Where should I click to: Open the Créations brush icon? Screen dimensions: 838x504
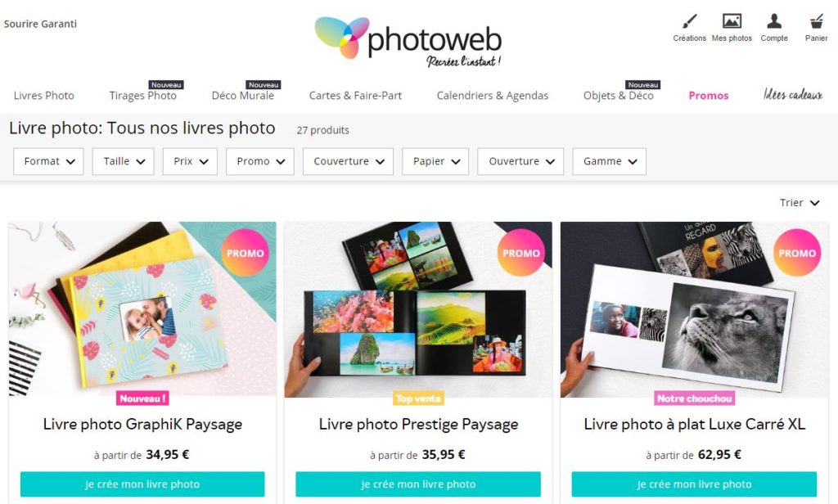(689, 22)
